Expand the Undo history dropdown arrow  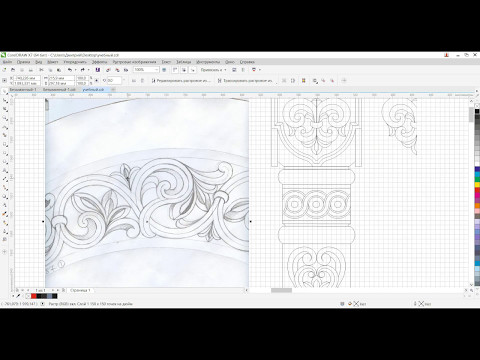pyautogui.click(x=76, y=70)
